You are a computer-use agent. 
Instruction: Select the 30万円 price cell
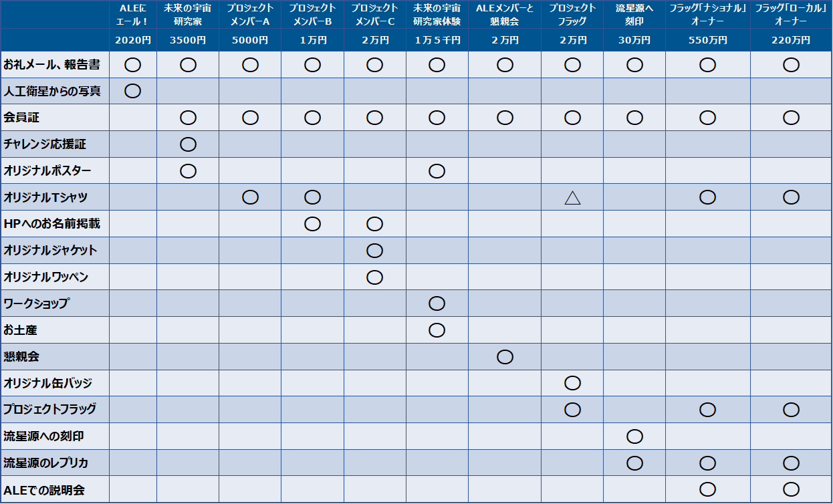634,40
